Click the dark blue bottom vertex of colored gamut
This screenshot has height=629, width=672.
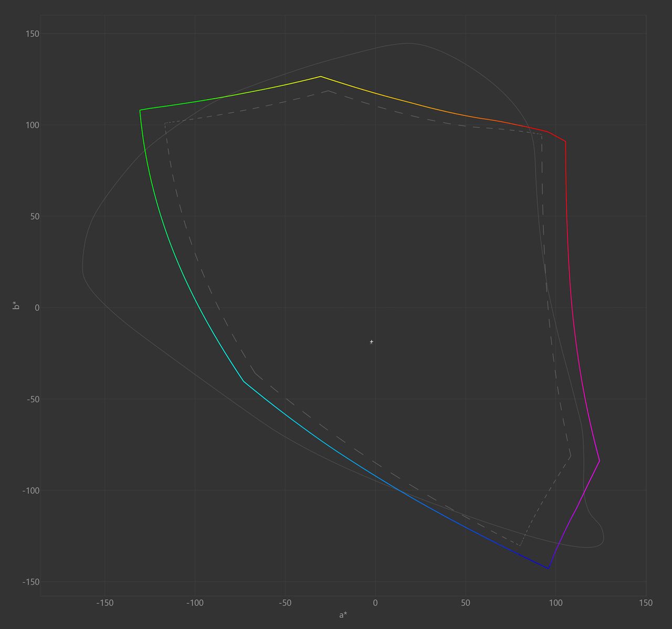pyautogui.click(x=548, y=568)
